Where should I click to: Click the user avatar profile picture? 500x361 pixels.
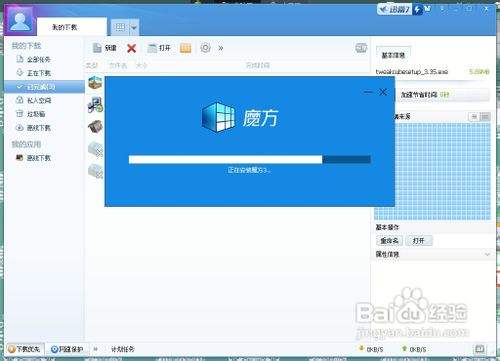tap(19, 20)
